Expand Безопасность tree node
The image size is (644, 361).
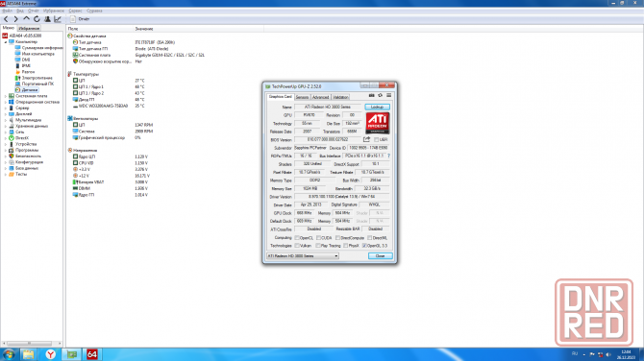point(6,156)
